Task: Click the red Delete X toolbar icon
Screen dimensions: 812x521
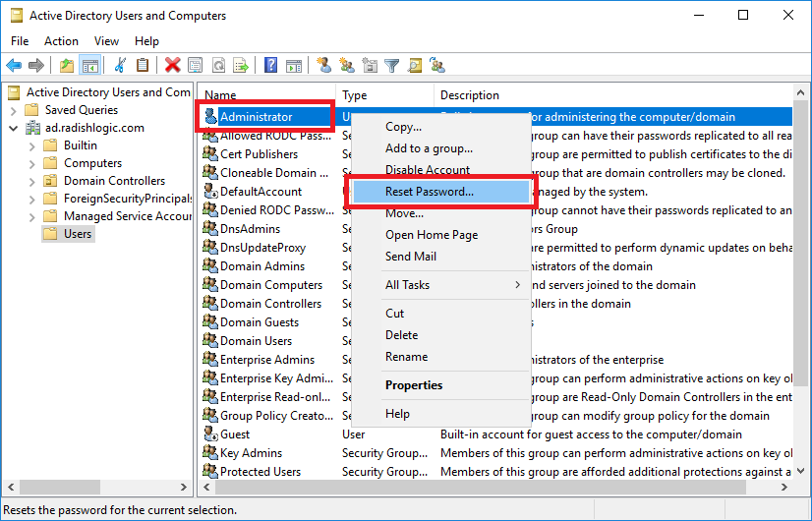Action: (172, 65)
